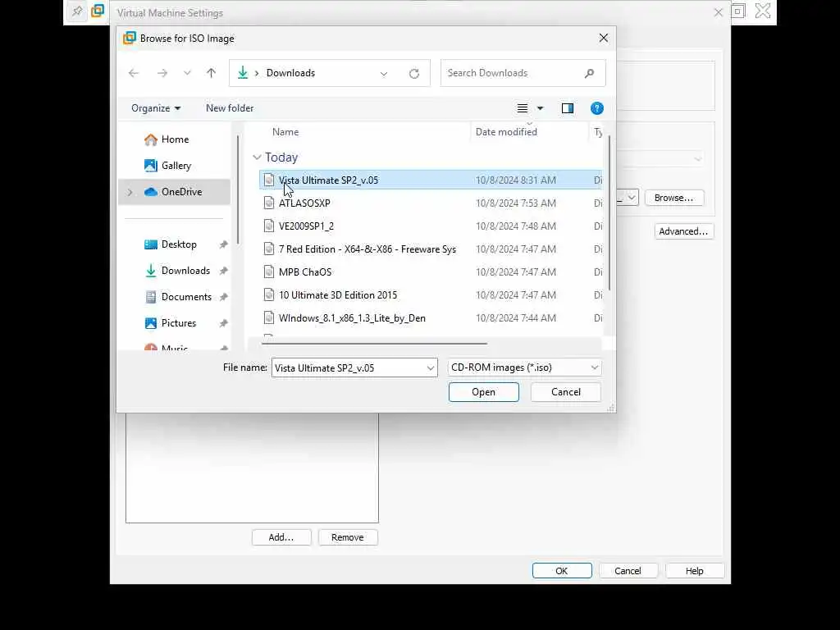Navigate up one folder level

point(211,73)
